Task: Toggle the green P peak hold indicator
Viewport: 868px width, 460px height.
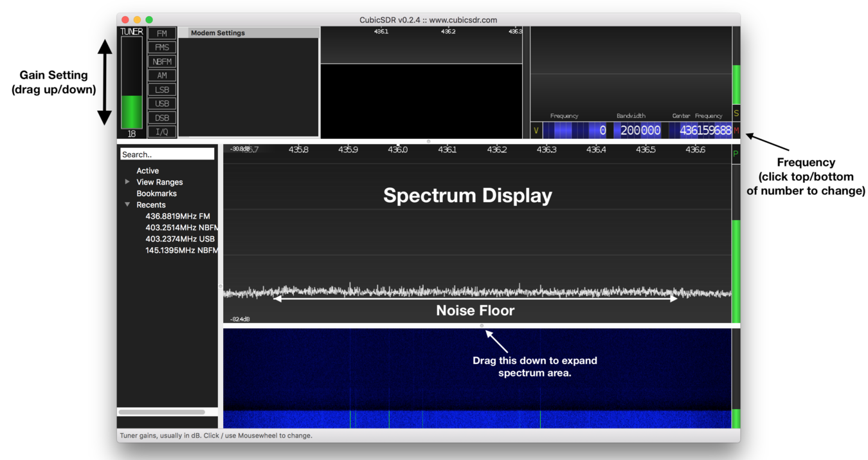Action: pyautogui.click(x=736, y=154)
